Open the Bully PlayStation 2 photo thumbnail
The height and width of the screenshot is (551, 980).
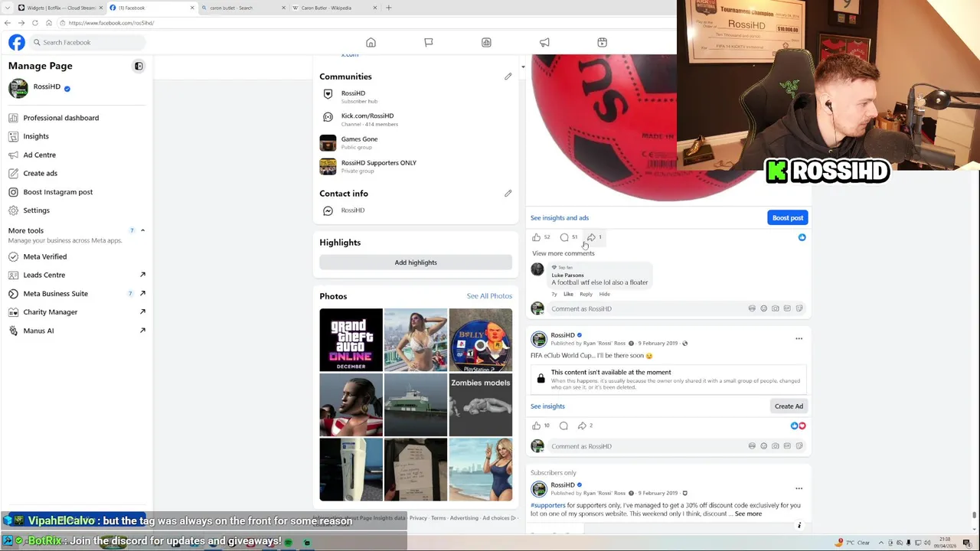pyautogui.click(x=480, y=340)
